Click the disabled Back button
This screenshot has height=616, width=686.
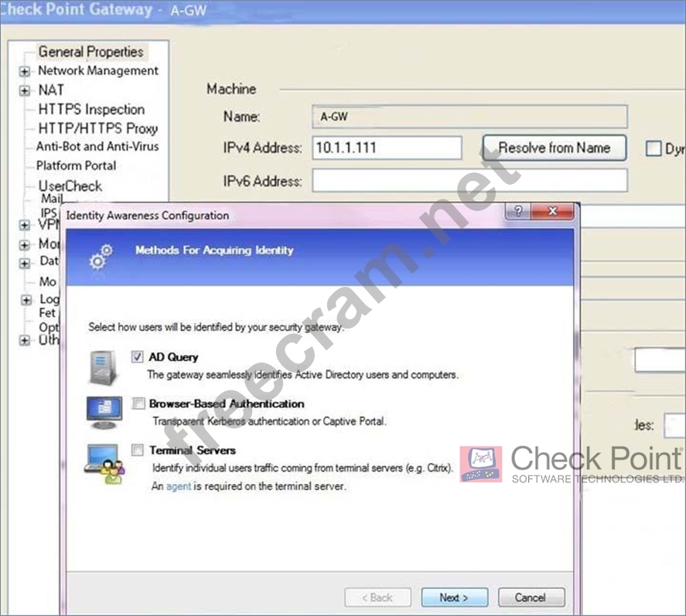click(377, 597)
